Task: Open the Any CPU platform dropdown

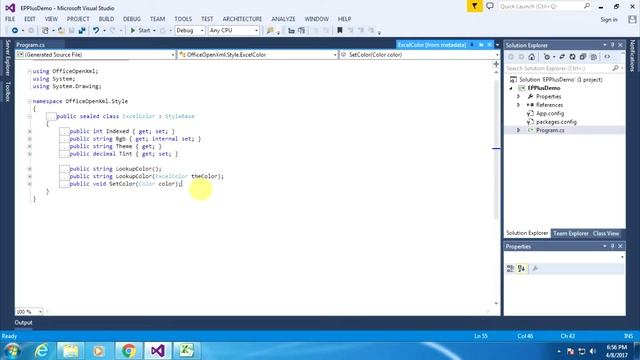Action: coord(233,30)
